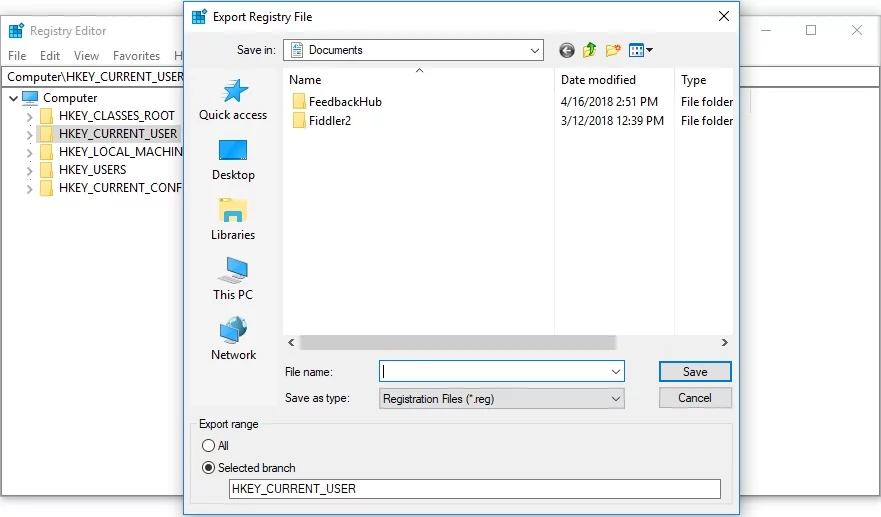The height and width of the screenshot is (517, 881).
Task: Select This PC in the places bar
Action: pyautogui.click(x=233, y=280)
